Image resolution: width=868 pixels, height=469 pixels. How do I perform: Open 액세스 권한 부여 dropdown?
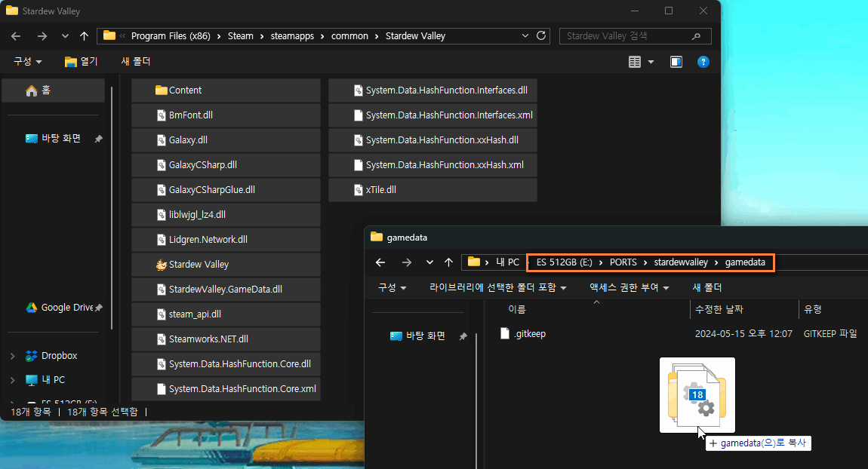pyautogui.click(x=629, y=287)
